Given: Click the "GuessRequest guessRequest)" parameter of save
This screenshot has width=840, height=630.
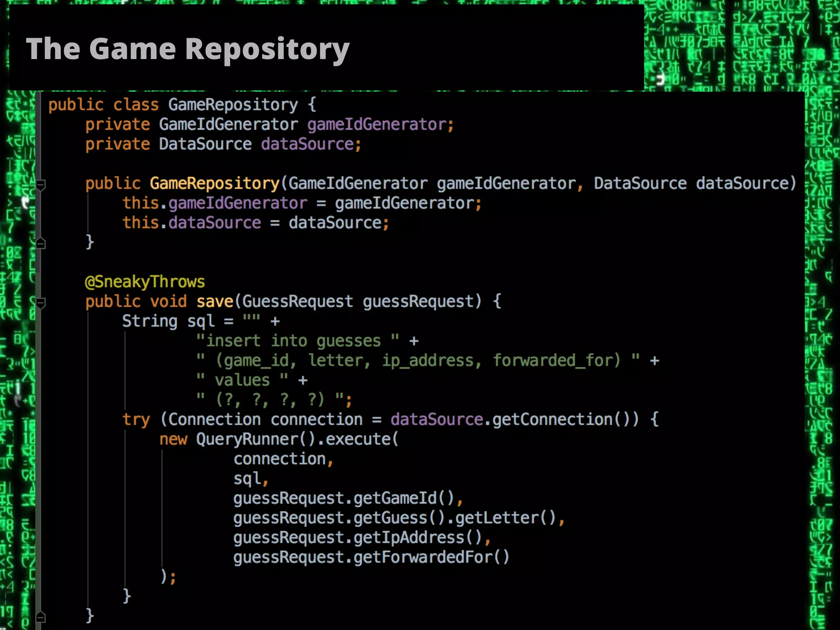Looking at the screenshot, I should click(361, 301).
